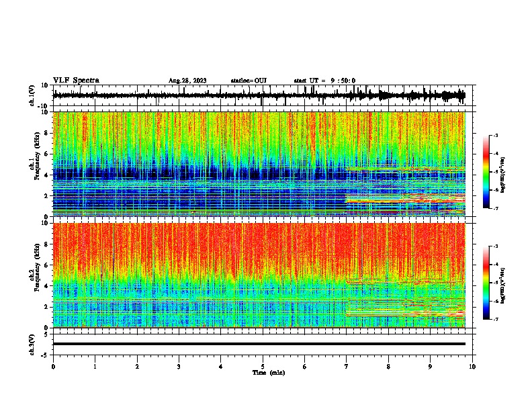This screenshot has width=532, height=411.
Task: Click time axis tick label "8"
Action: [x=388, y=366]
